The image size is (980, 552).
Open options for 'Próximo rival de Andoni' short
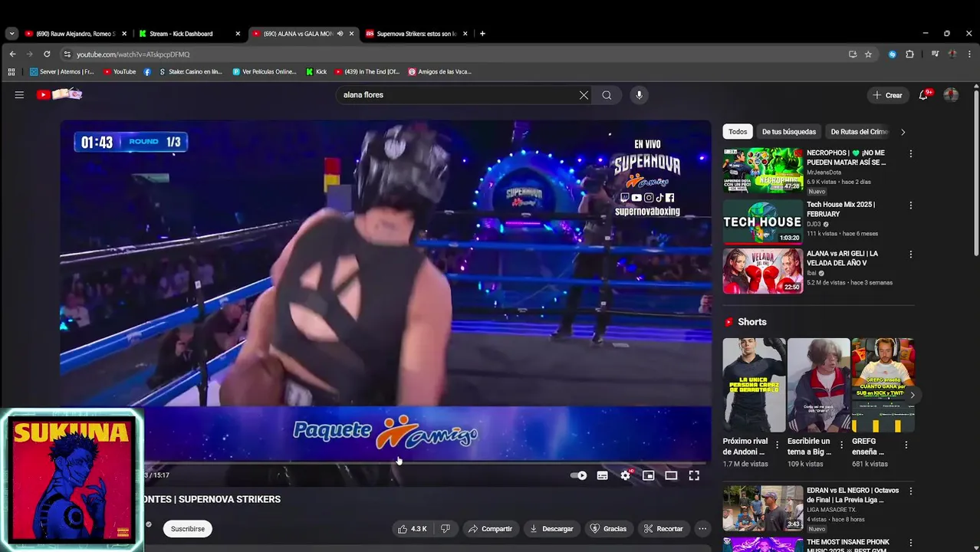(778, 445)
